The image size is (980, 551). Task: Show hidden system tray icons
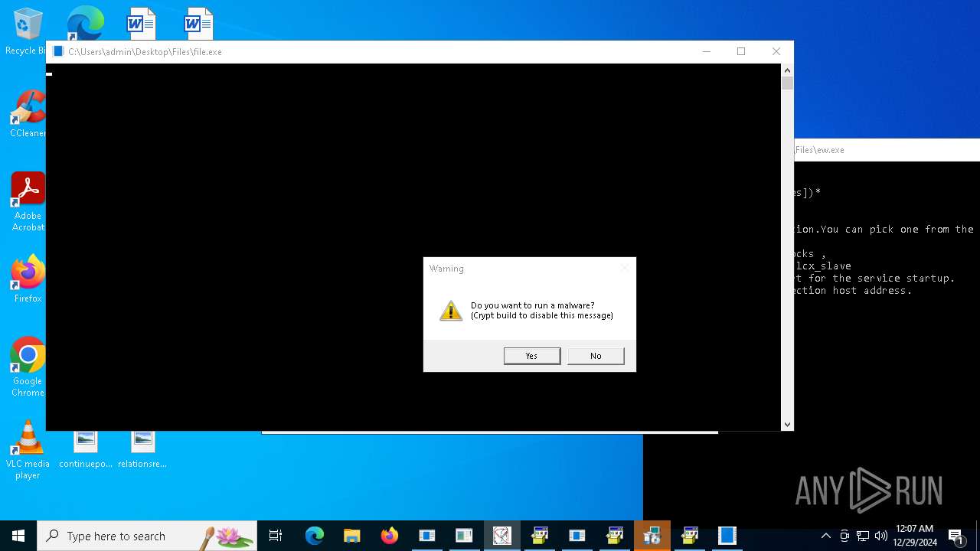825,536
